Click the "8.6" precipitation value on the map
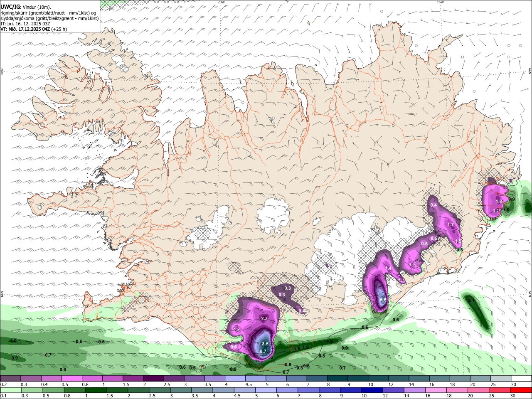Screen dimensions: 532x399 pyautogui.click(x=266, y=344)
